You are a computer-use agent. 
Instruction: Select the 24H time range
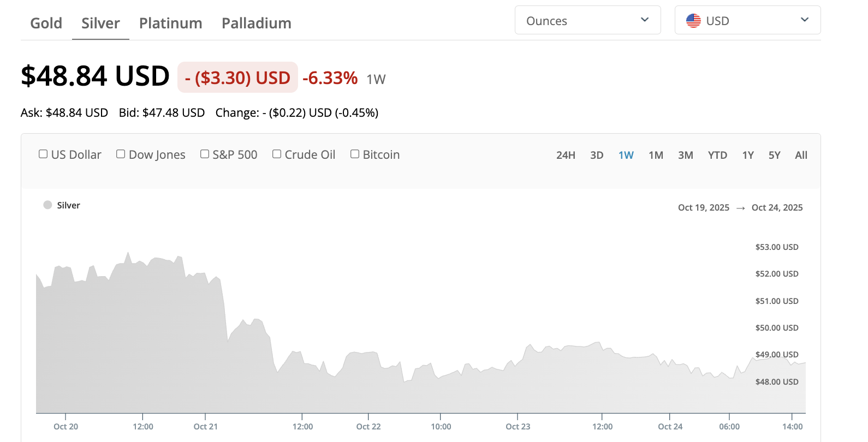(x=566, y=156)
